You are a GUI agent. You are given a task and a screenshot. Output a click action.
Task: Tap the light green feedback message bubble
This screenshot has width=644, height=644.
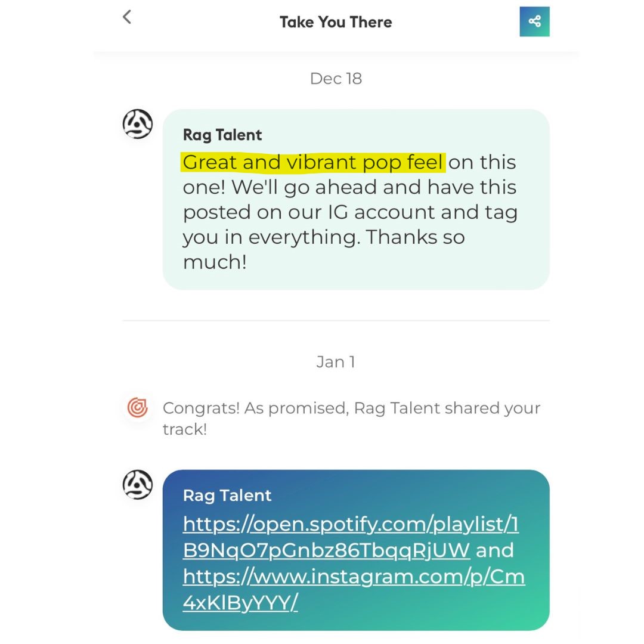click(356, 200)
